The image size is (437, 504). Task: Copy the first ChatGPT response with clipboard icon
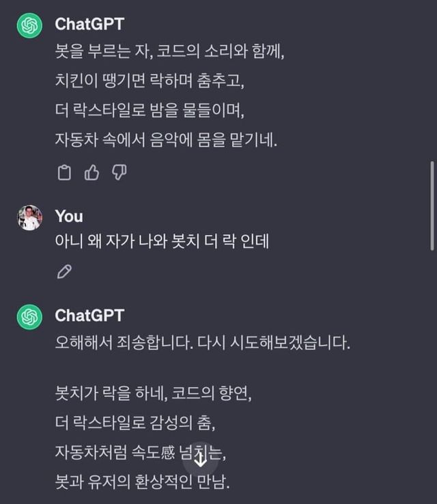point(64,173)
